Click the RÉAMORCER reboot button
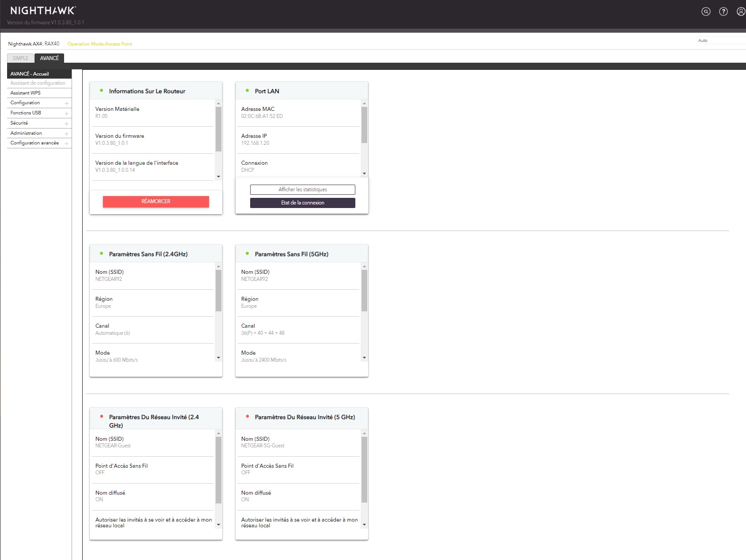The image size is (746, 560). pos(156,201)
